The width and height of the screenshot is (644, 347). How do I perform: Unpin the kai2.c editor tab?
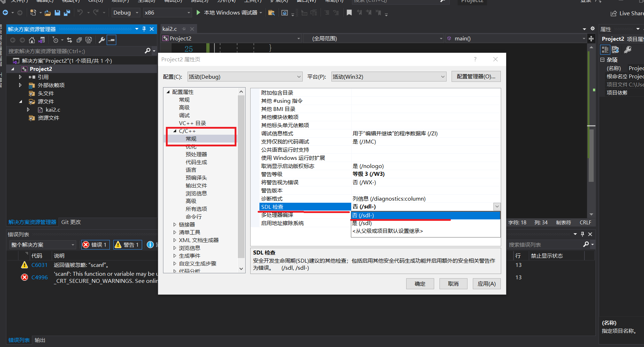click(x=184, y=29)
